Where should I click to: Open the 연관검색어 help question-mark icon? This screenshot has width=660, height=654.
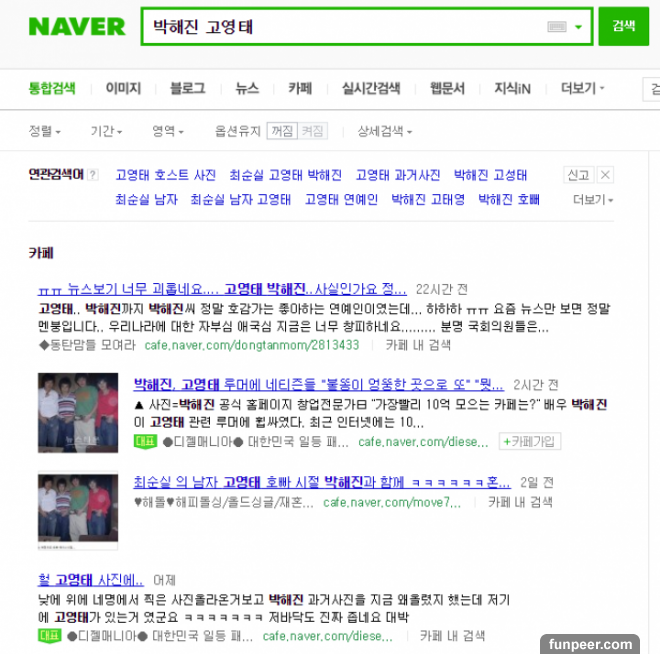tap(93, 175)
